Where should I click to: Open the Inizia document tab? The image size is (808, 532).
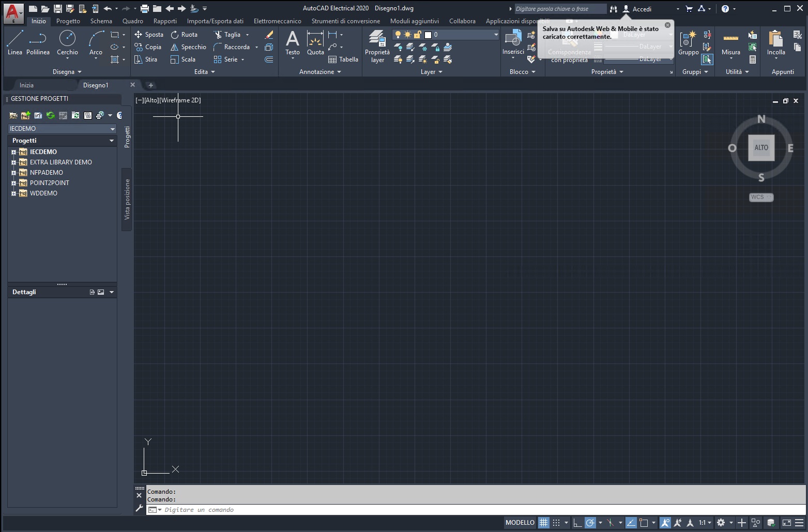click(x=26, y=85)
